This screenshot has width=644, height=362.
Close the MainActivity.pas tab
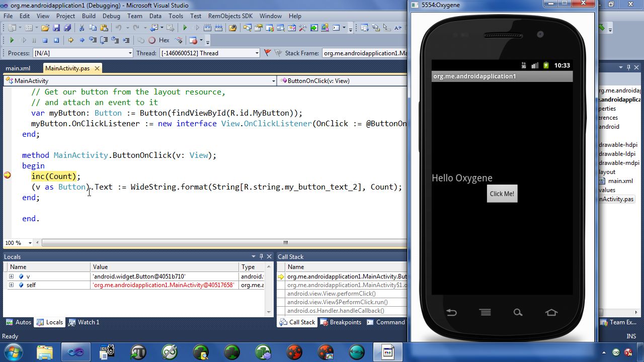97,68
